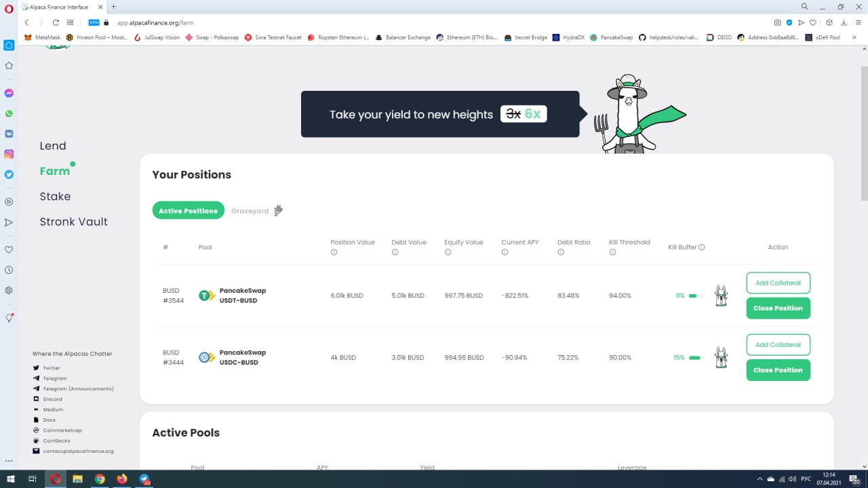
Task: Click the Kill Threshold info icon
Action: (x=612, y=252)
